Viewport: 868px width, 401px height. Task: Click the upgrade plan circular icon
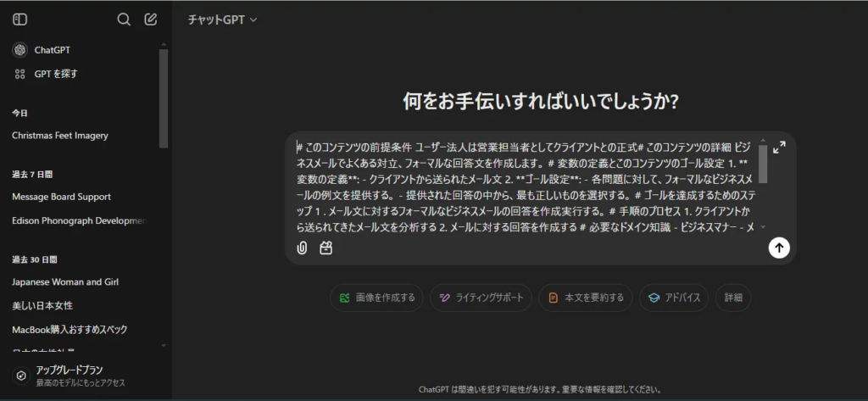click(x=21, y=376)
